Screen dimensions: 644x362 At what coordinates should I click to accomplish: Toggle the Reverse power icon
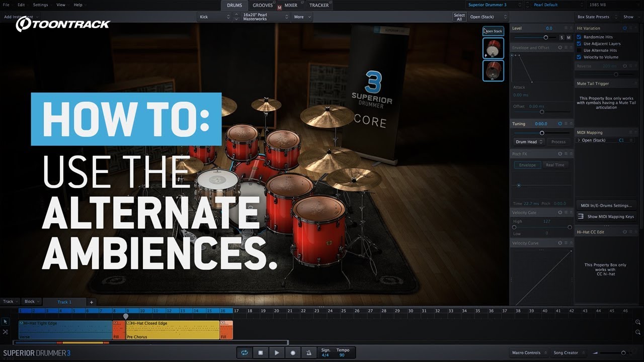(x=625, y=66)
